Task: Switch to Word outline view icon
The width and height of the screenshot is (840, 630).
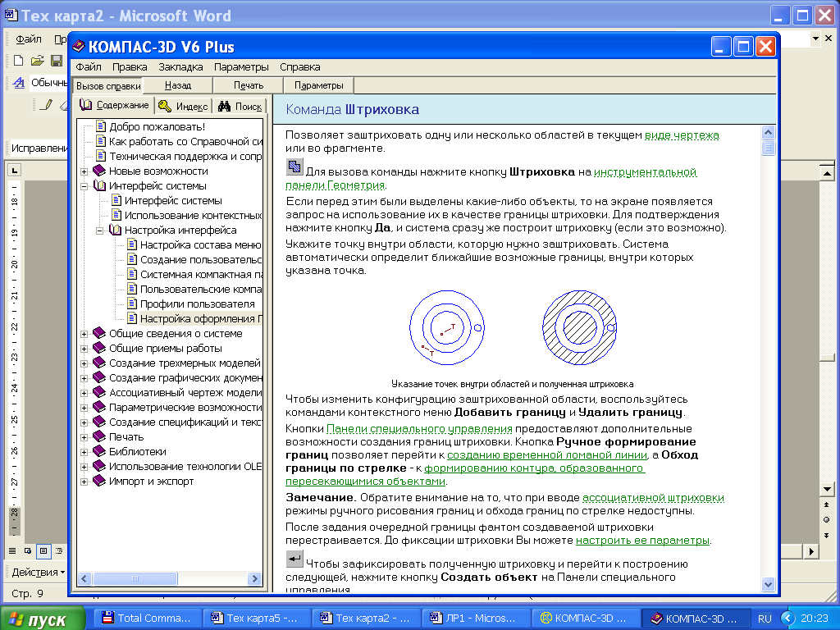Action: click(59, 550)
